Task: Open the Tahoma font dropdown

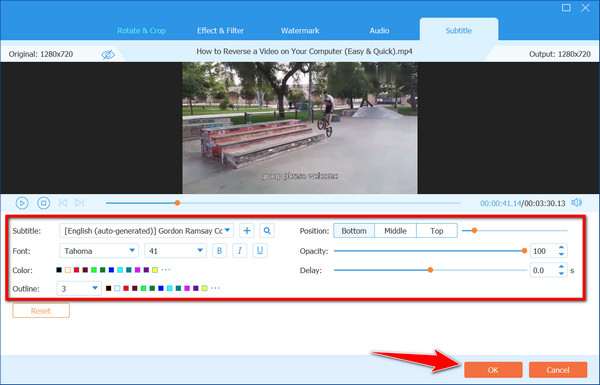Action: pos(99,251)
